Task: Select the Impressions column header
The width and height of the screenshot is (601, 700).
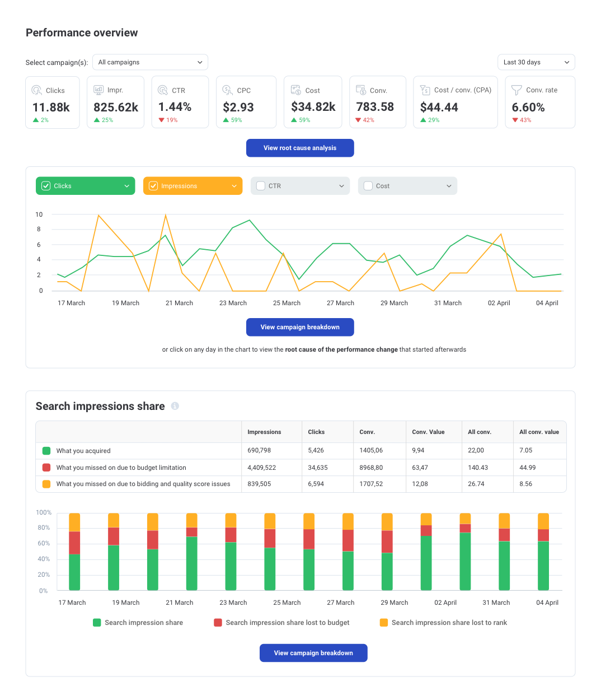Action: pyautogui.click(x=266, y=432)
